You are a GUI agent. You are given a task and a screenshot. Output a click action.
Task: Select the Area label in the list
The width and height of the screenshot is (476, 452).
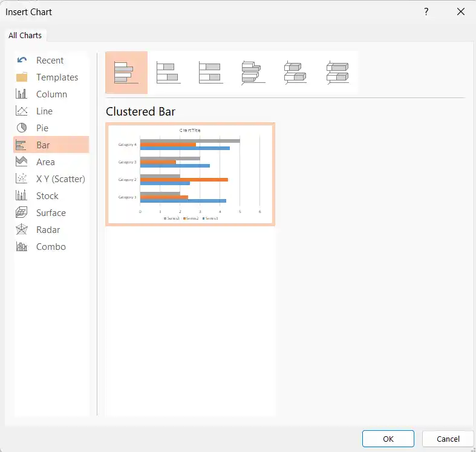pyautogui.click(x=45, y=162)
